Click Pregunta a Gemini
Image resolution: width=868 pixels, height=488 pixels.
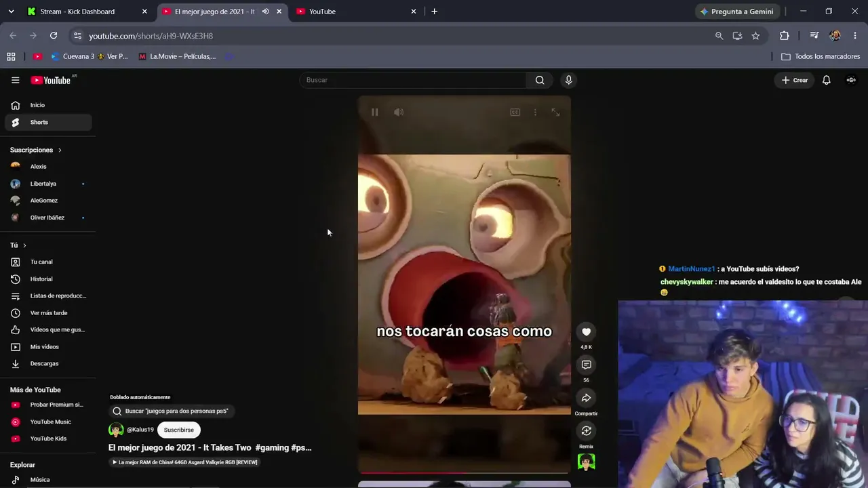pos(736,12)
